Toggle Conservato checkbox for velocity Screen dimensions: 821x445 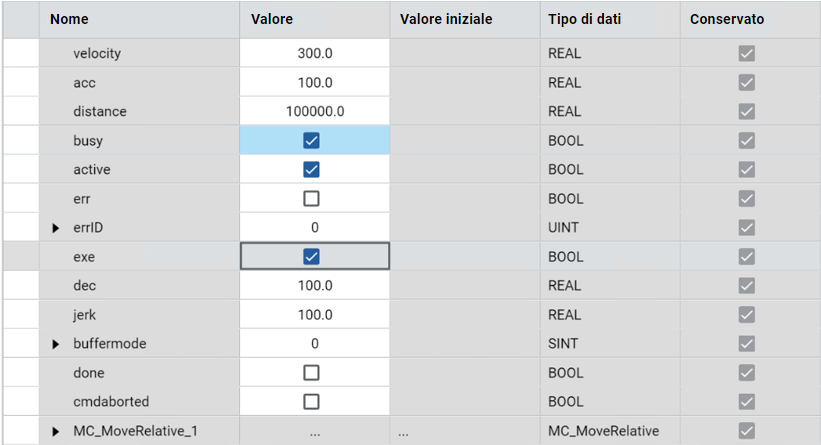coord(747,54)
